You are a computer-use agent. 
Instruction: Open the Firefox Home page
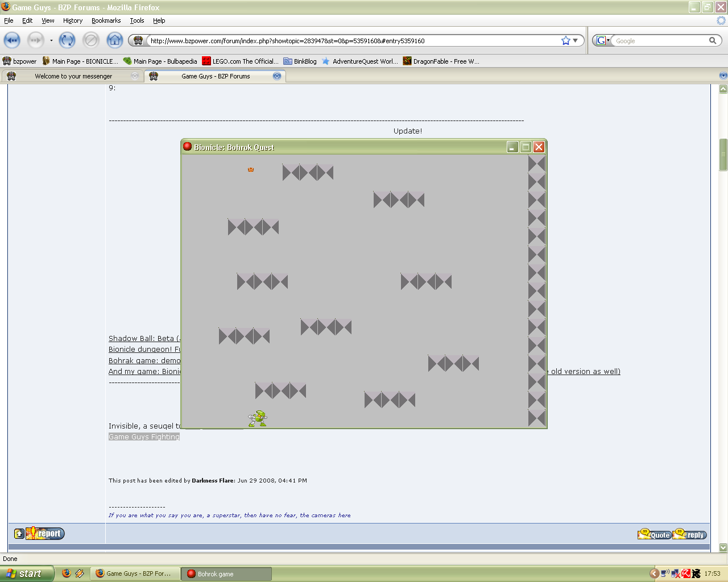[x=115, y=40]
